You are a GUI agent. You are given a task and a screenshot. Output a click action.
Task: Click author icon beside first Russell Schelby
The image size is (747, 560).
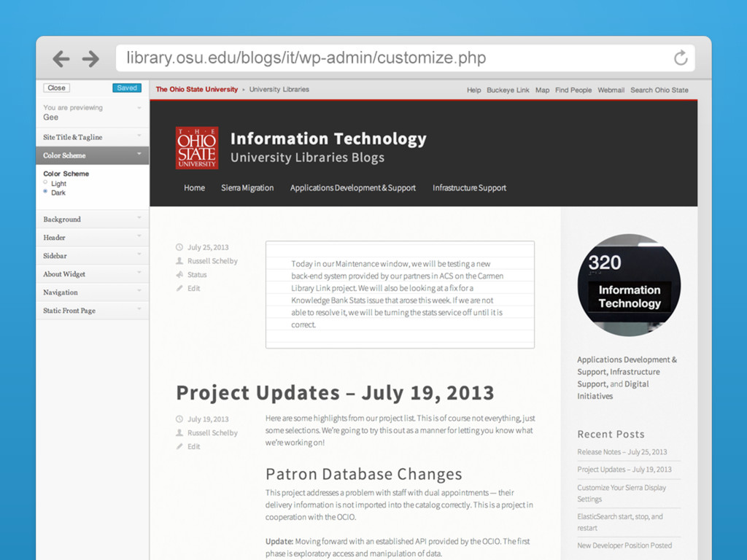click(179, 261)
